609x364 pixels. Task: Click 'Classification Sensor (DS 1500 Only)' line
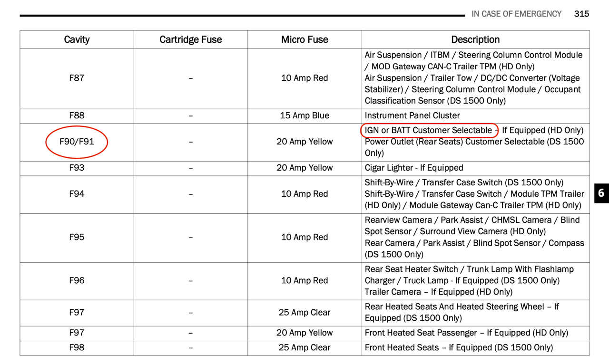point(435,101)
